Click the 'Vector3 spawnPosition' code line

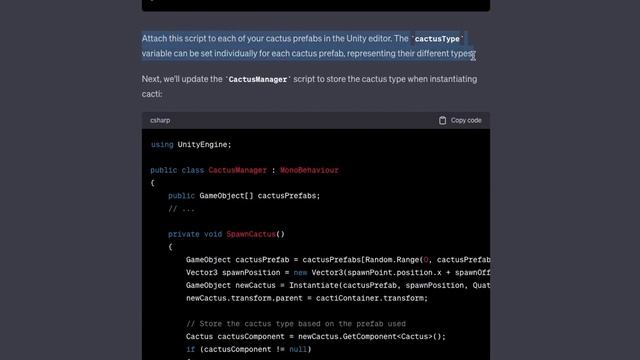pos(338,273)
